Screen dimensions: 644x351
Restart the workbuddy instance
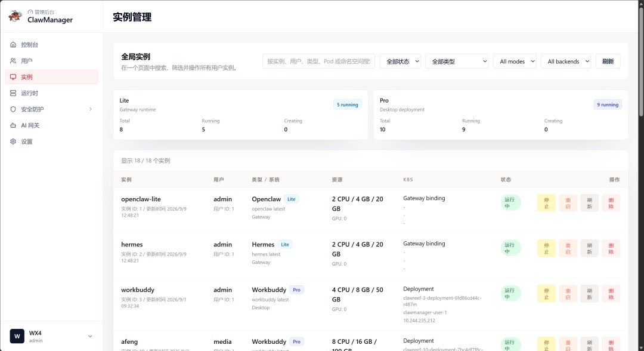coord(568,294)
